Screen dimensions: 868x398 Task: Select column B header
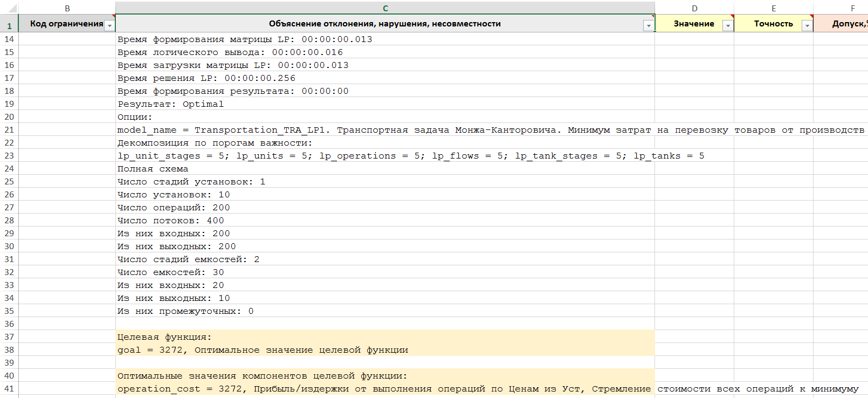click(67, 8)
